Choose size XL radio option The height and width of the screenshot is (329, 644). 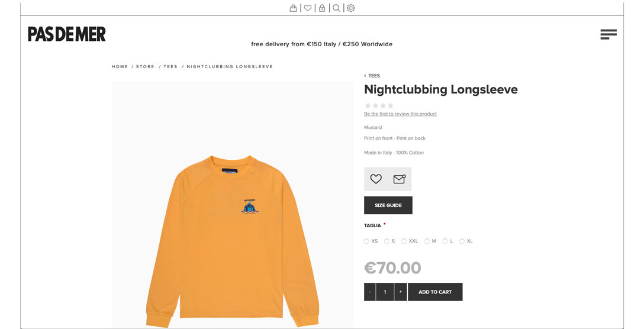click(x=462, y=241)
